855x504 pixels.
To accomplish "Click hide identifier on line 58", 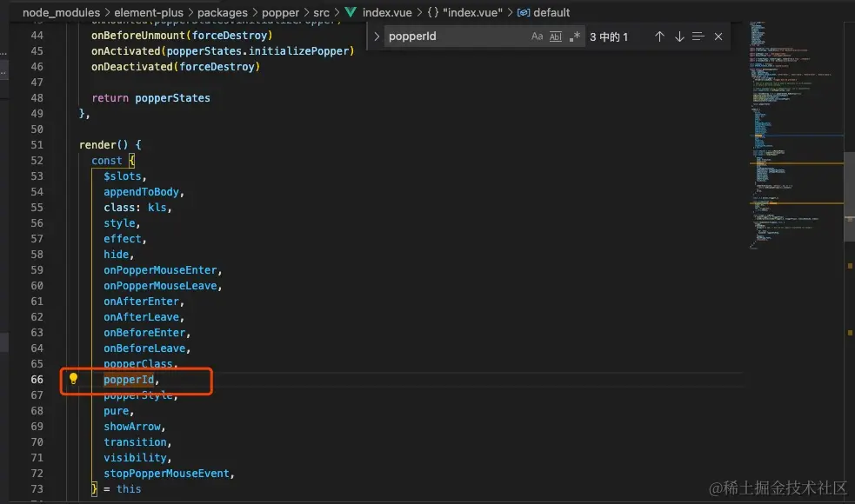I will click(x=117, y=255).
